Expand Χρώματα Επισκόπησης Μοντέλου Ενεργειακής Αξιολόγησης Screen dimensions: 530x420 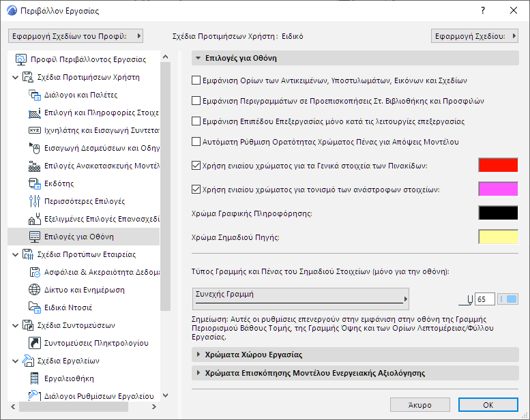tap(198, 373)
